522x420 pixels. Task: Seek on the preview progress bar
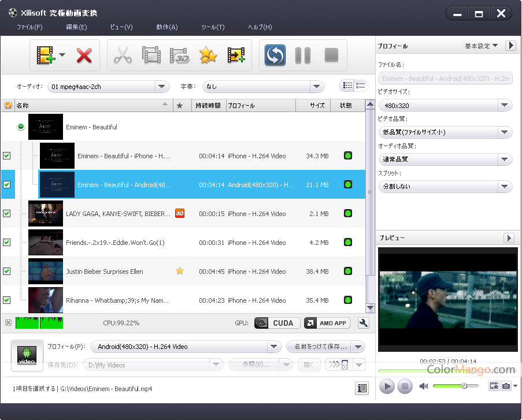447,371
